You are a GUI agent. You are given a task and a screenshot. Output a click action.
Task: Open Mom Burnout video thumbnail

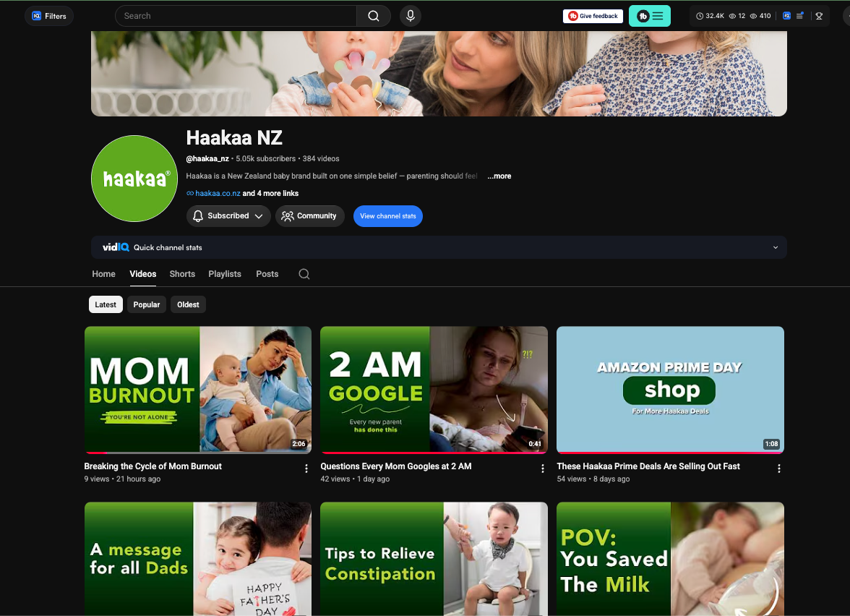[198, 389]
